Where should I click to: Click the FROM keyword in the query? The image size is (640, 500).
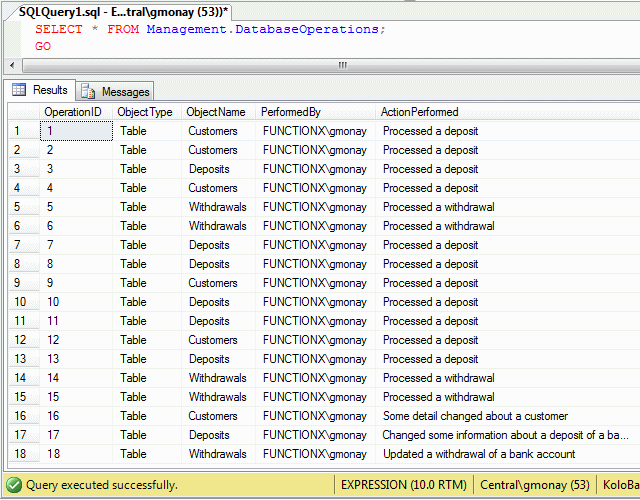pyautogui.click(x=123, y=29)
